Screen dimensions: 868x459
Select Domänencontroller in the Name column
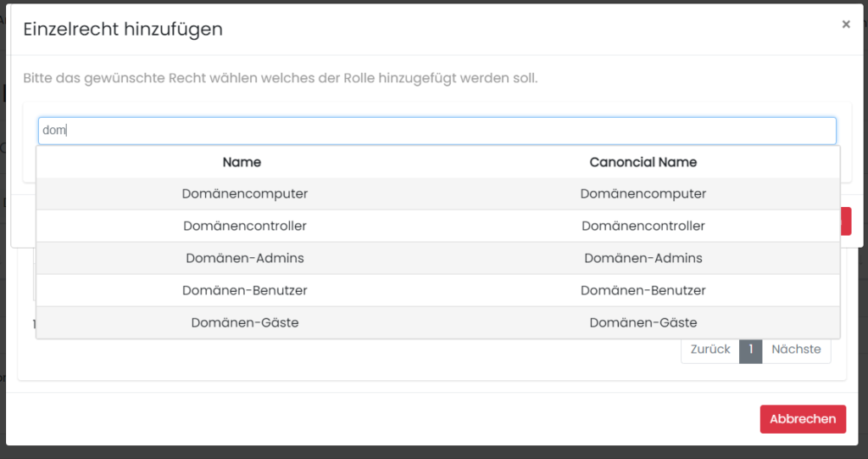coord(244,226)
